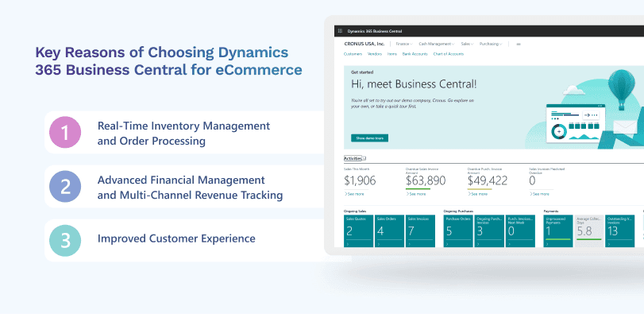Open the Bank Accounts link
Screen dimensions: 644x314
(415, 54)
